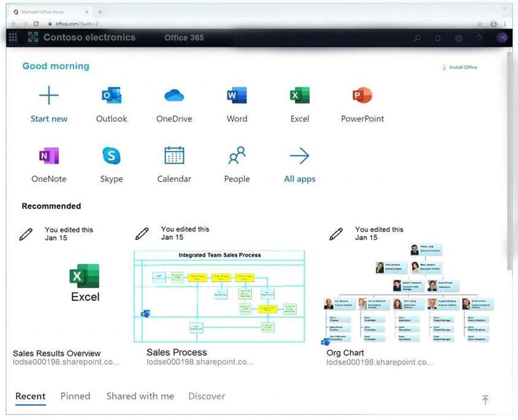The width and height of the screenshot is (518, 420).
Task: Open the Discover tab
Action: [x=207, y=396]
